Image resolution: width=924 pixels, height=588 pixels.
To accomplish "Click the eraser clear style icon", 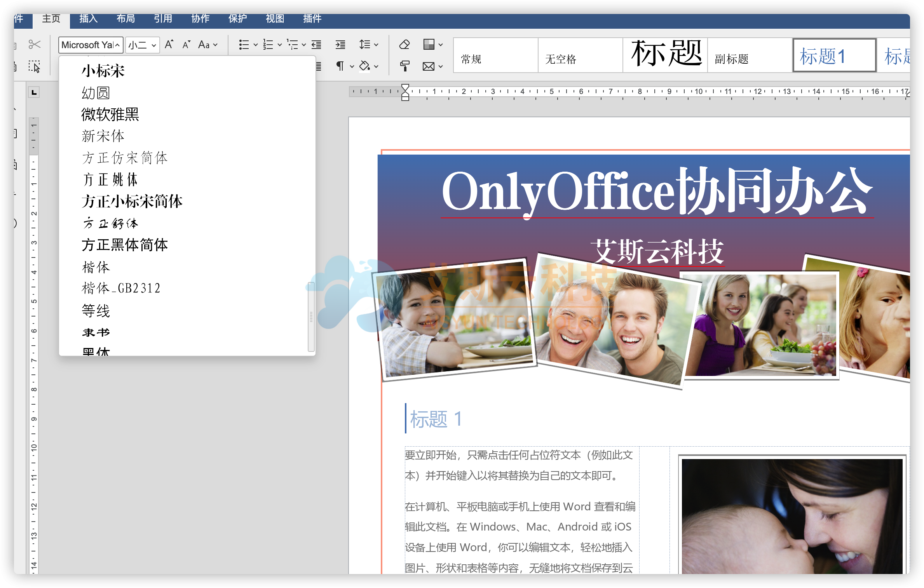I will 404,45.
